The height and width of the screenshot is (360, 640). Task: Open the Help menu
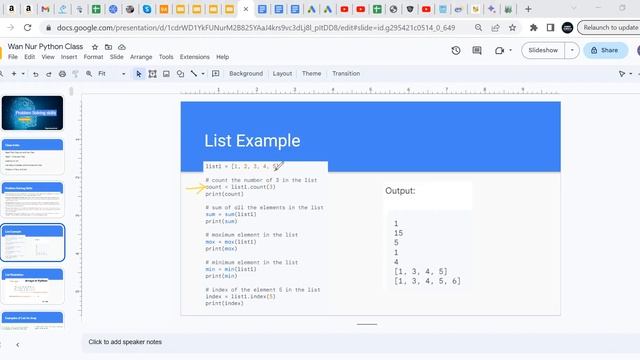pyautogui.click(x=222, y=57)
